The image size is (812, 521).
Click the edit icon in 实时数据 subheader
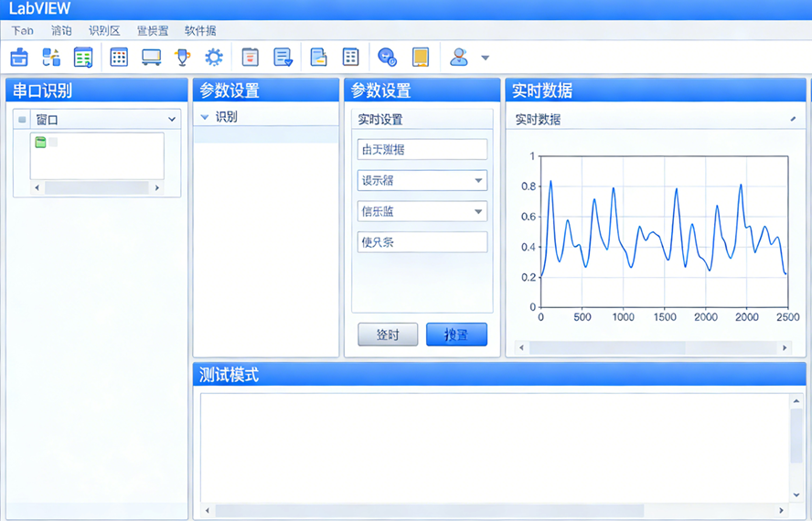tap(793, 119)
